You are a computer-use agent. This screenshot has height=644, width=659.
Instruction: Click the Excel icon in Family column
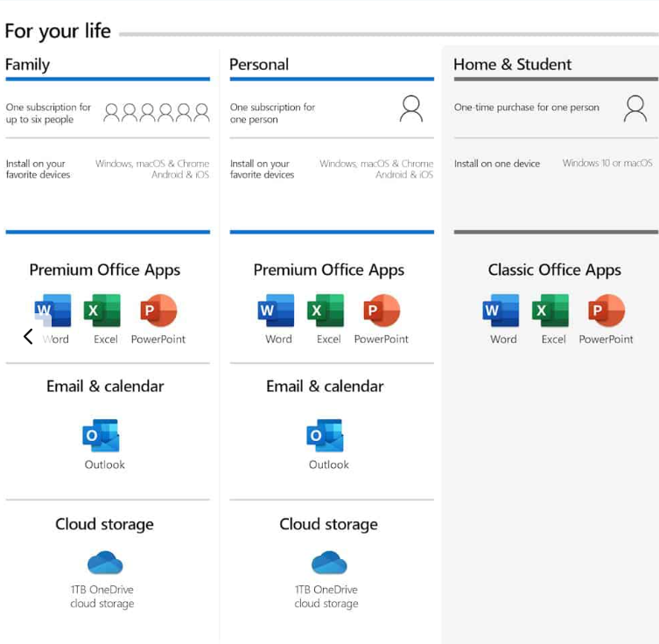[102, 311]
